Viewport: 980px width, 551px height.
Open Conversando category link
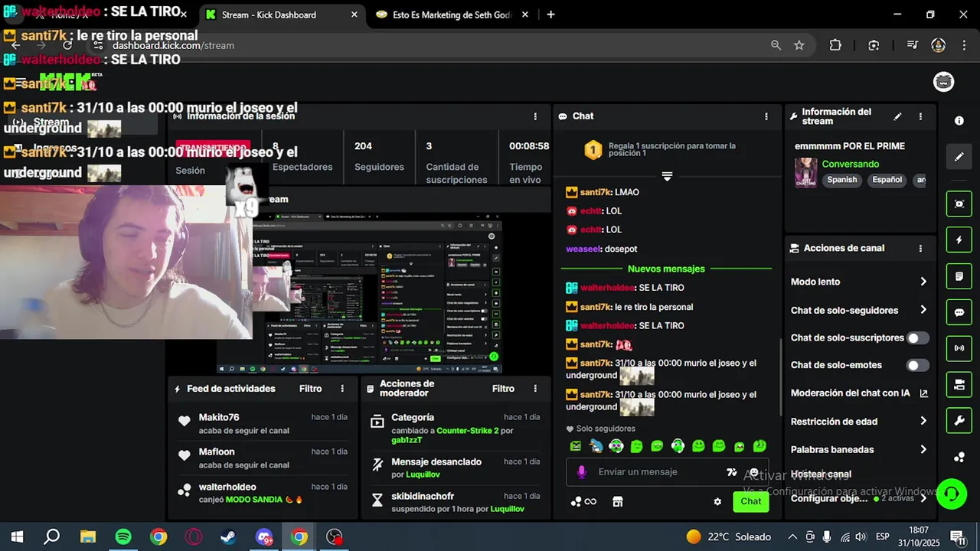pyautogui.click(x=850, y=164)
